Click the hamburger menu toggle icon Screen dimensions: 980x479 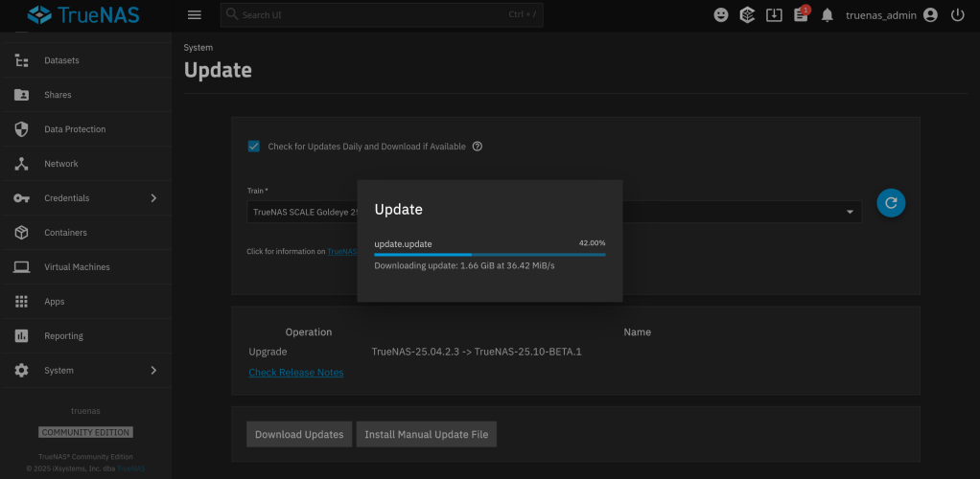point(195,15)
